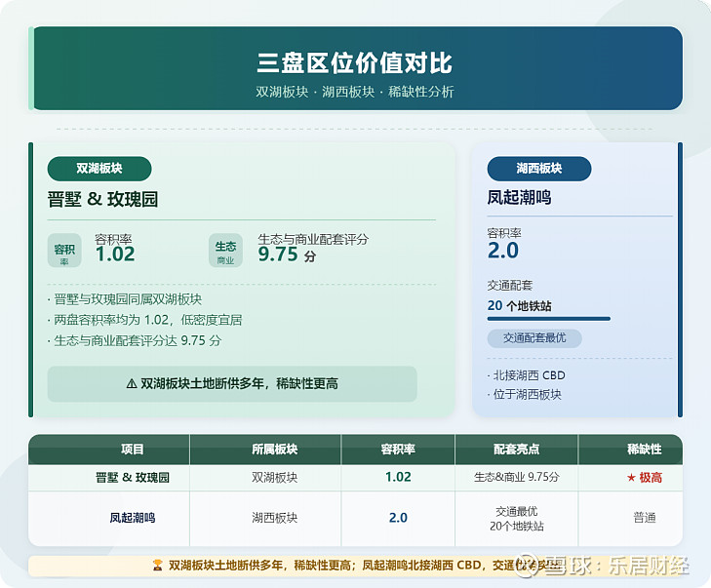Click the 生态 商业 square icon badge

[x=226, y=251]
